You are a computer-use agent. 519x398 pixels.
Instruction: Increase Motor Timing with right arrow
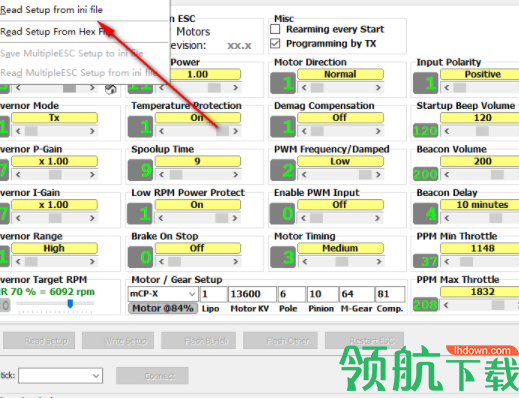379,262
